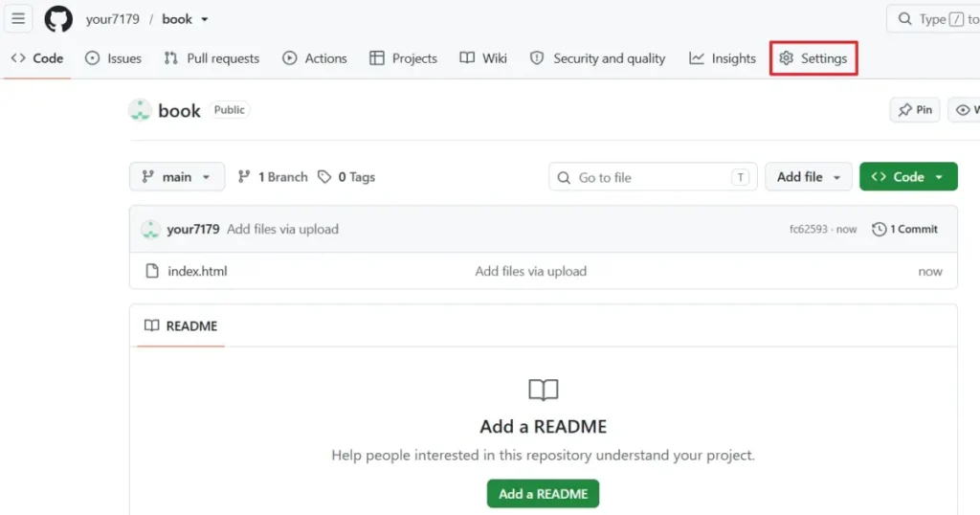980x515 pixels.
Task: Open the 'Add files via upload' commit header message
Action: pos(282,230)
